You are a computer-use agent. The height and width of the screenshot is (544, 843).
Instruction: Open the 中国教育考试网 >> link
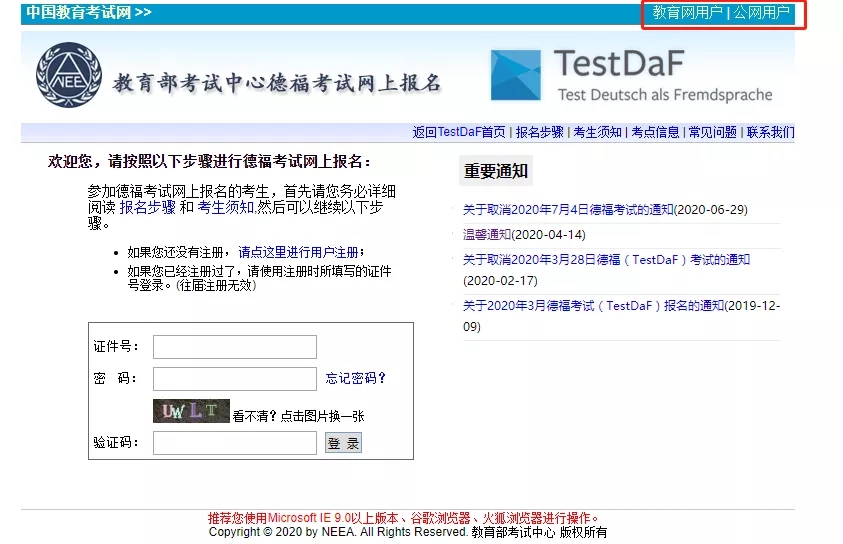(89, 12)
